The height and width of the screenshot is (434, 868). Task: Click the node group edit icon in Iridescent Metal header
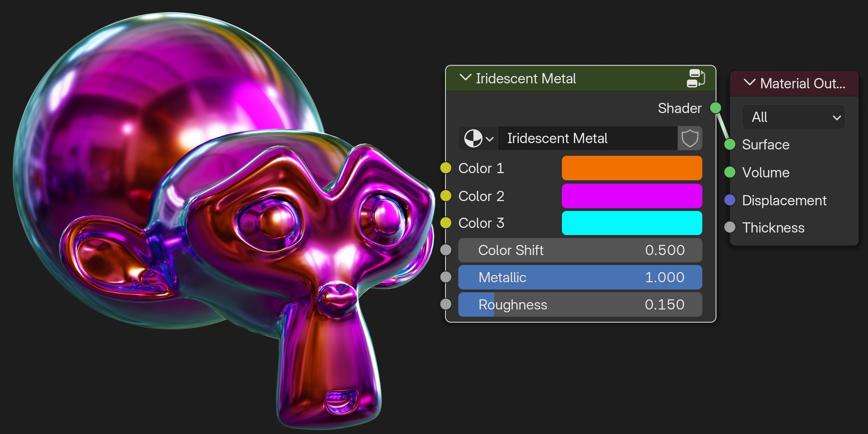[696, 78]
